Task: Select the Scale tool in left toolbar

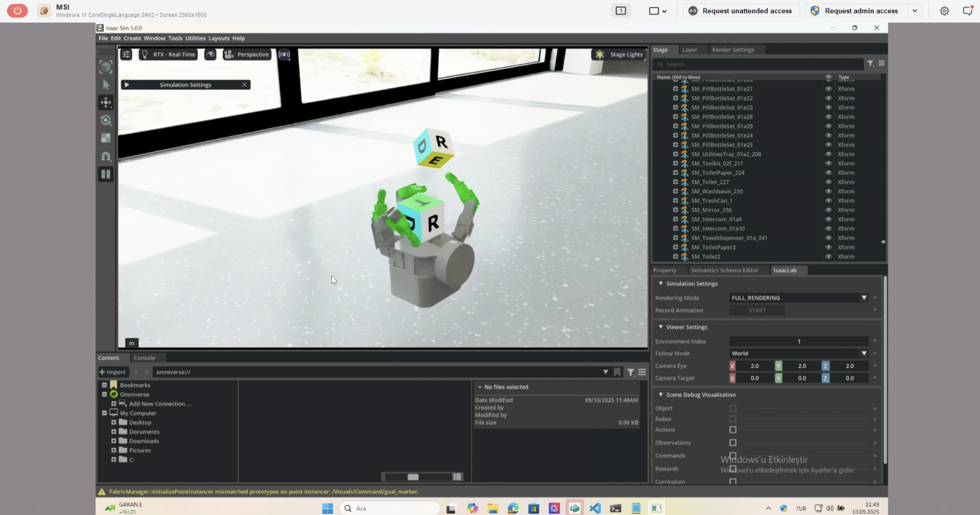Action: pos(106,138)
